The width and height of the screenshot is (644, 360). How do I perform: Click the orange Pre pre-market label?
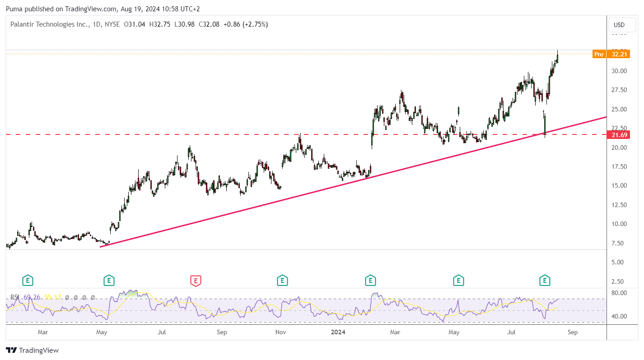click(x=598, y=54)
